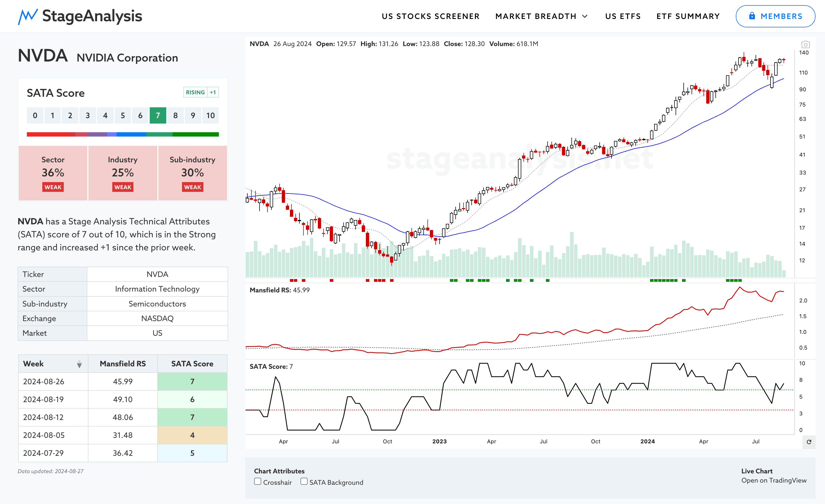Click the 2024-08-12 week cell
The width and height of the screenshot is (825, 504).
tap(53, 417)
